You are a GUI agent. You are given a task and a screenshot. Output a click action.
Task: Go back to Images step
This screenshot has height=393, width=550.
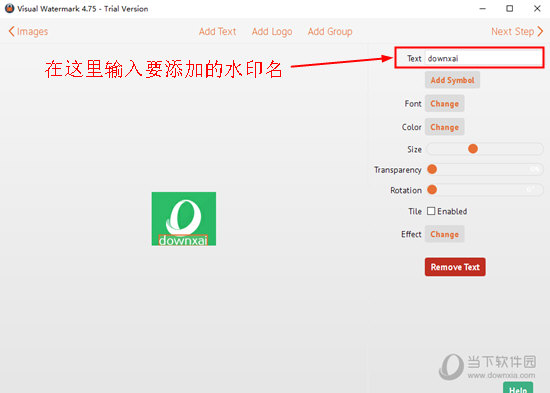coord(28,32)
